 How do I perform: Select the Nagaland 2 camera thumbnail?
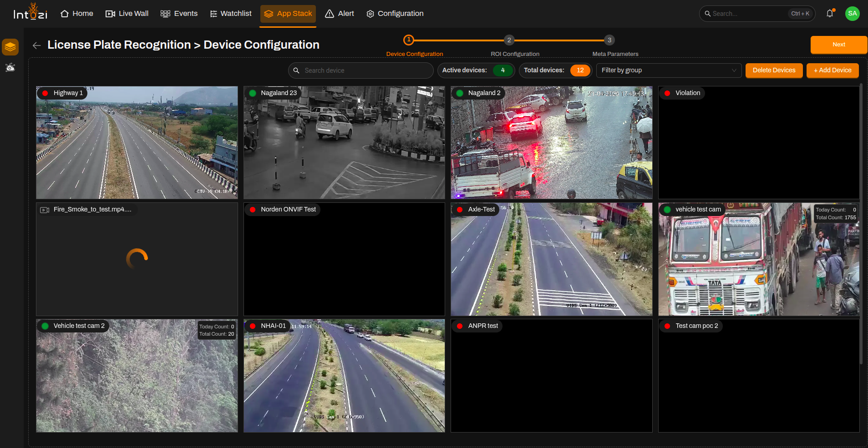(551, 142)
